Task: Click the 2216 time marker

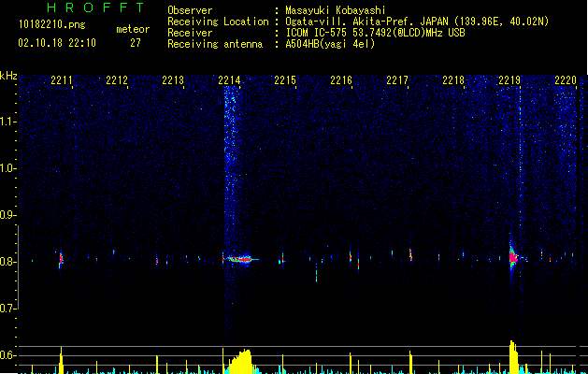Action: click(341, 80)
